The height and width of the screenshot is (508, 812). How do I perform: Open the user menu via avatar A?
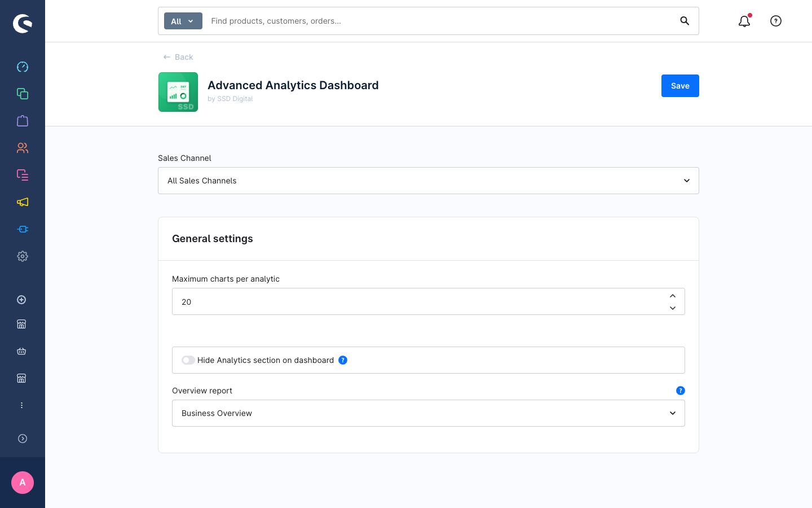[x=23, y=483]
